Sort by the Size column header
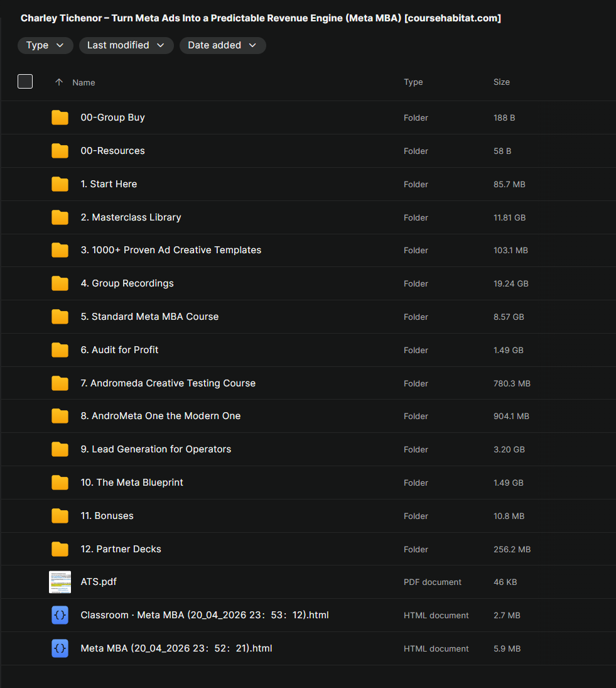 (502, 82)
